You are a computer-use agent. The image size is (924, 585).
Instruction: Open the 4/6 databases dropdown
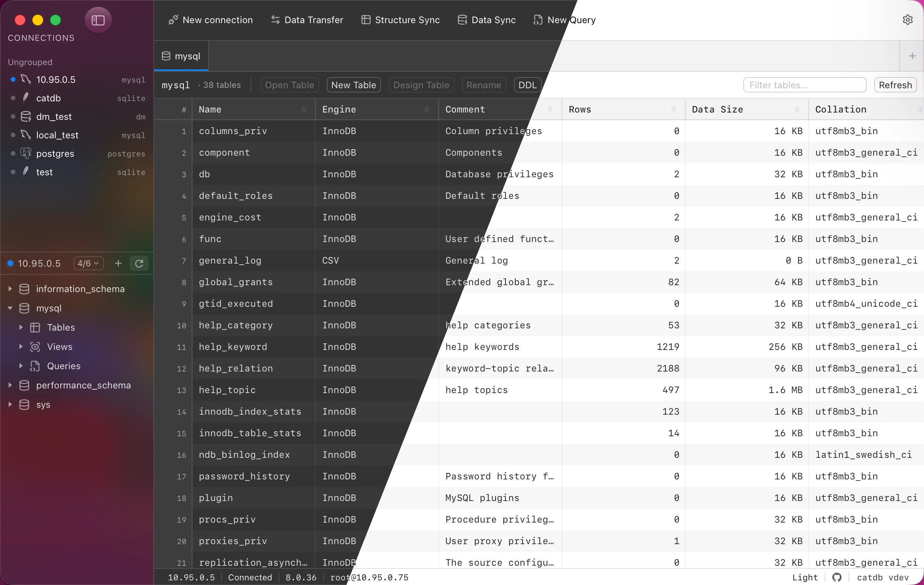coord(88,264)
